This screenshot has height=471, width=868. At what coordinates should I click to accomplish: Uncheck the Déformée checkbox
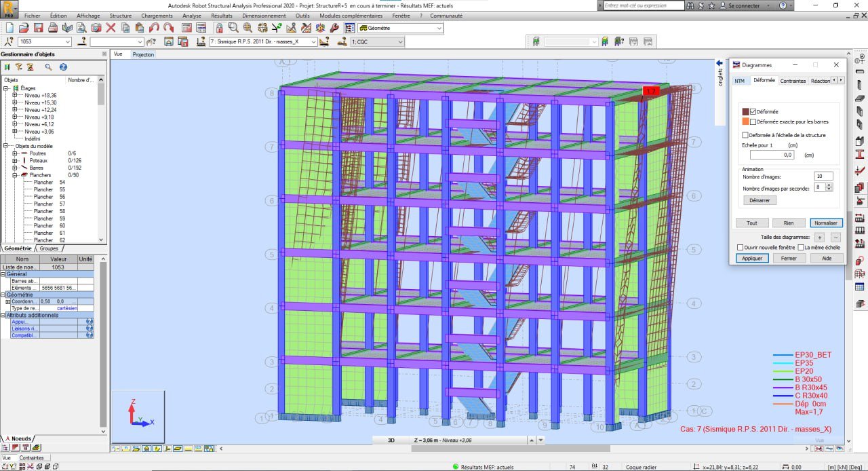coord(753,112)
